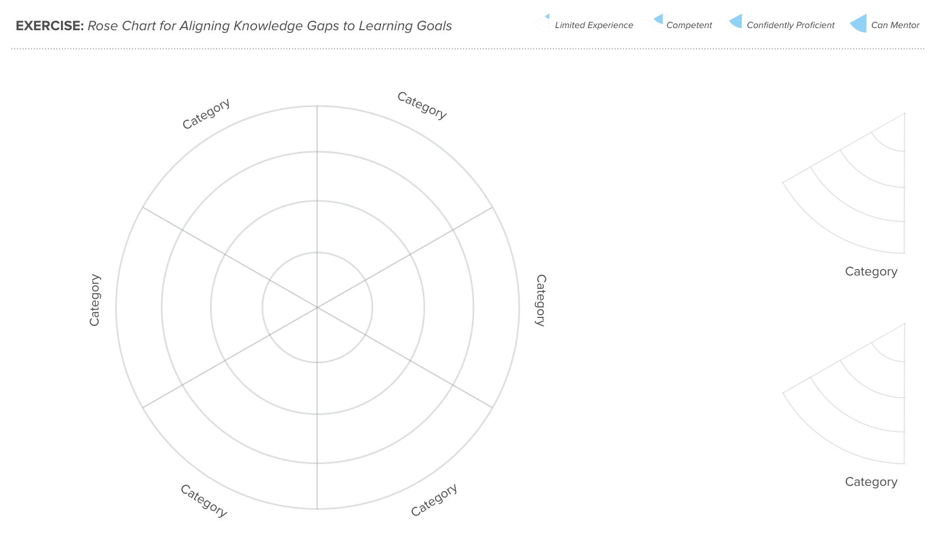Select the Limited Experience legend label
The image size is (938, 560).
pyautogui.click(x=594, y=25)
